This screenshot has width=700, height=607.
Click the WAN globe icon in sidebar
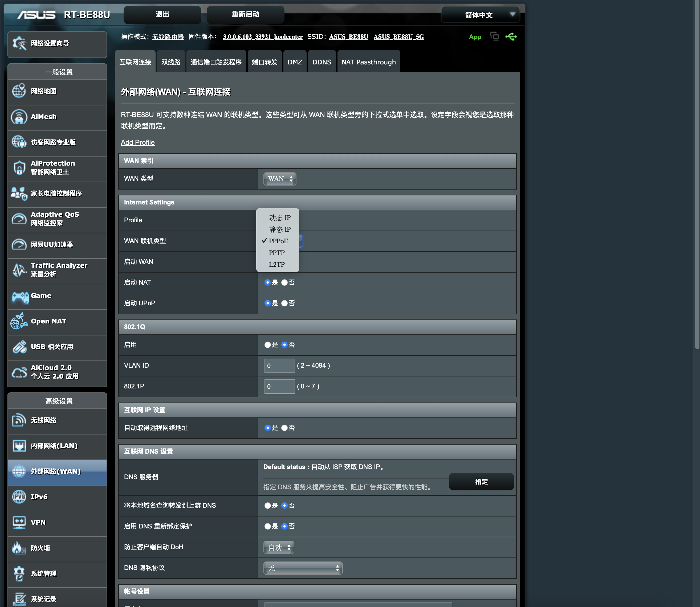click(19, 471)
